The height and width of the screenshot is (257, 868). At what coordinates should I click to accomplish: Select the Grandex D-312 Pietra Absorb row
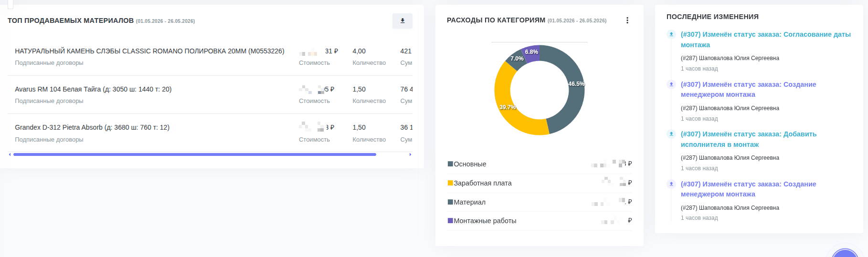pos(210,133)
